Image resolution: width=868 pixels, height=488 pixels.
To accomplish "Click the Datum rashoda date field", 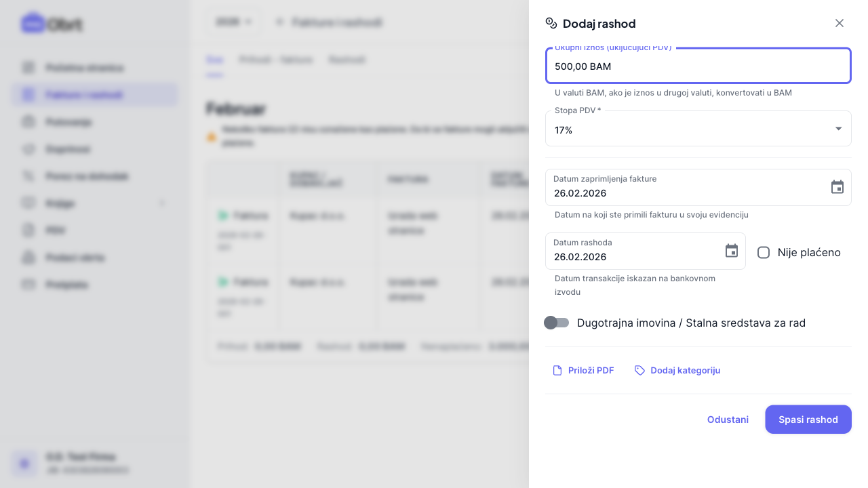I will tap(634, 257).
